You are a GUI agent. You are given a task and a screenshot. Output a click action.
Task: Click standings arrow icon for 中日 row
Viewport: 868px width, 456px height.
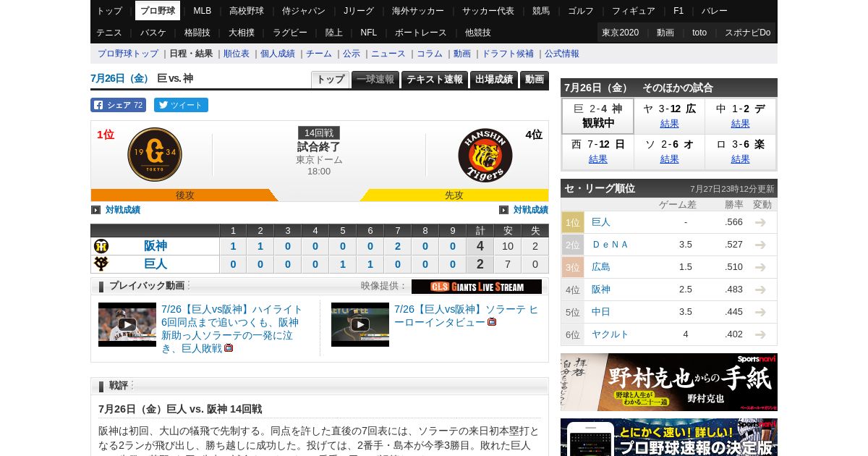tap(760, 312)
